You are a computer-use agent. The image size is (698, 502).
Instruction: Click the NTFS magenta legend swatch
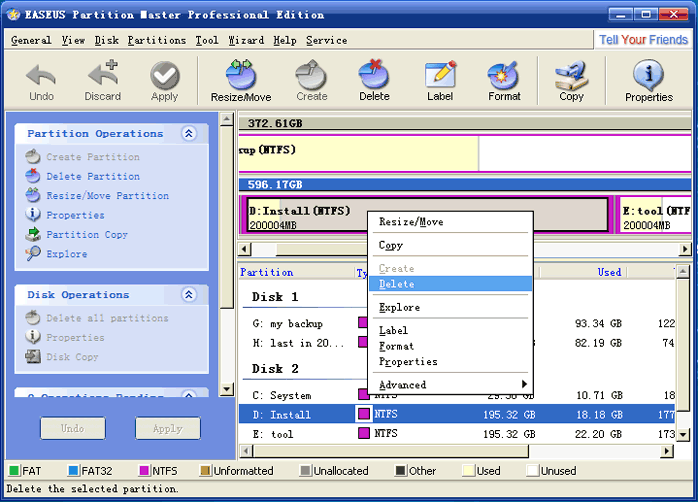click(144, 470)
